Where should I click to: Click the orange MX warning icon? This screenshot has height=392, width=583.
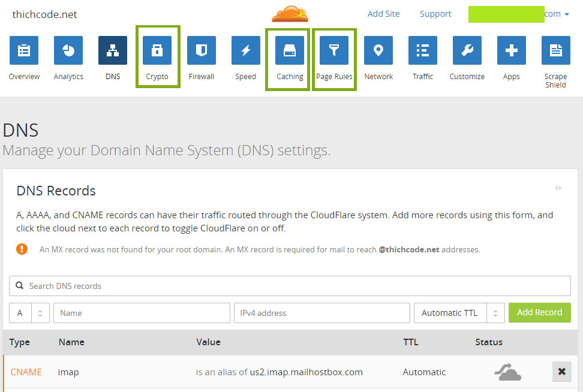[x=22, y=249]
